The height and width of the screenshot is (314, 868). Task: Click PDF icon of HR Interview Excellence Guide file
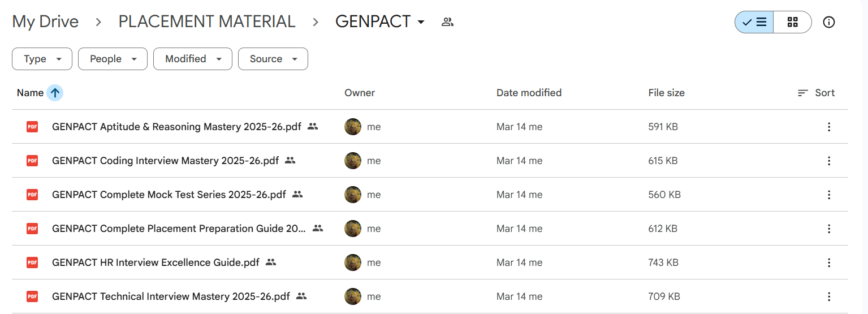click(x=32, y=263)
